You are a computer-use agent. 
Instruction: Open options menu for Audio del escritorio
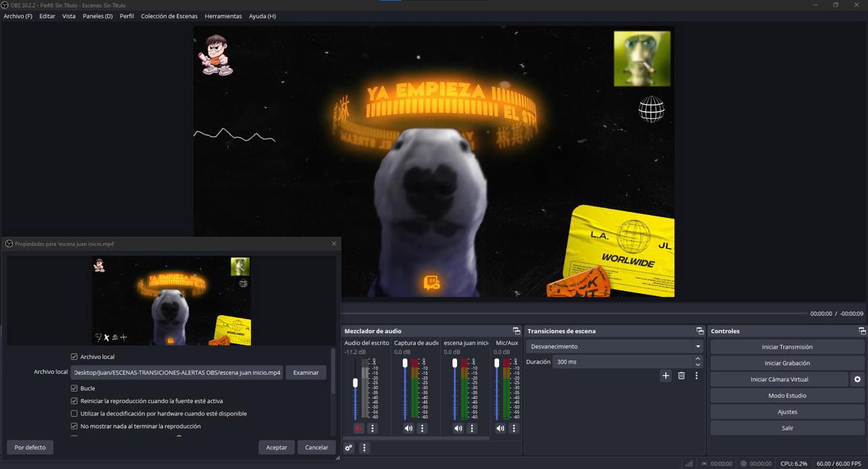372,428
